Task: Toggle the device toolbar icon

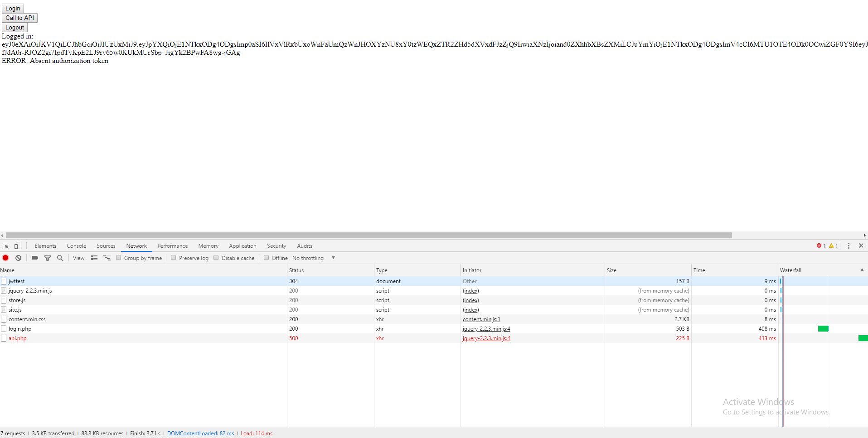Action: tap(18, 245)
